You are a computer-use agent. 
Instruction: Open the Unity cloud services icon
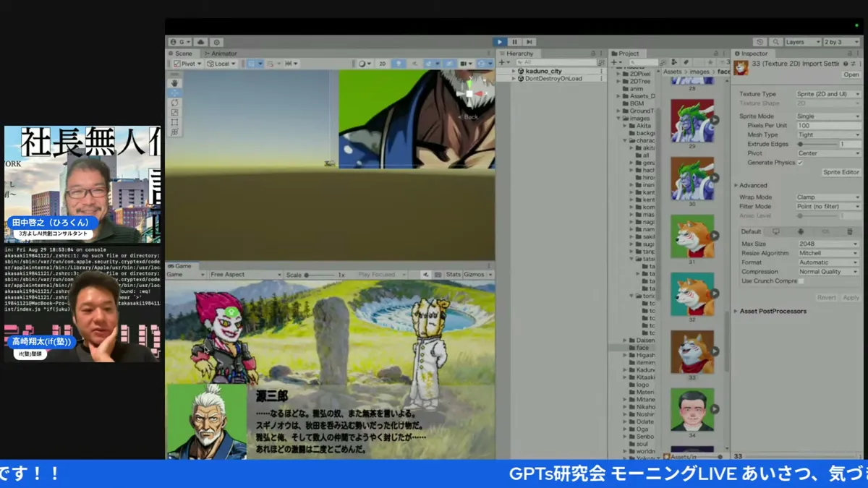click(201, 43)
